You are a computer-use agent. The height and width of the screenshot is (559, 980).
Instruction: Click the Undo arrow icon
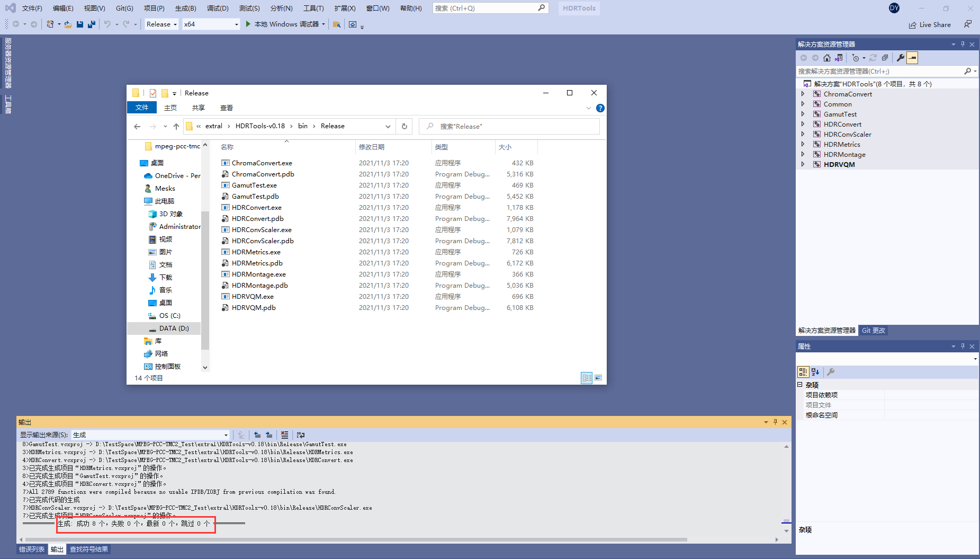pyautogui.click(x=107, y=24)
